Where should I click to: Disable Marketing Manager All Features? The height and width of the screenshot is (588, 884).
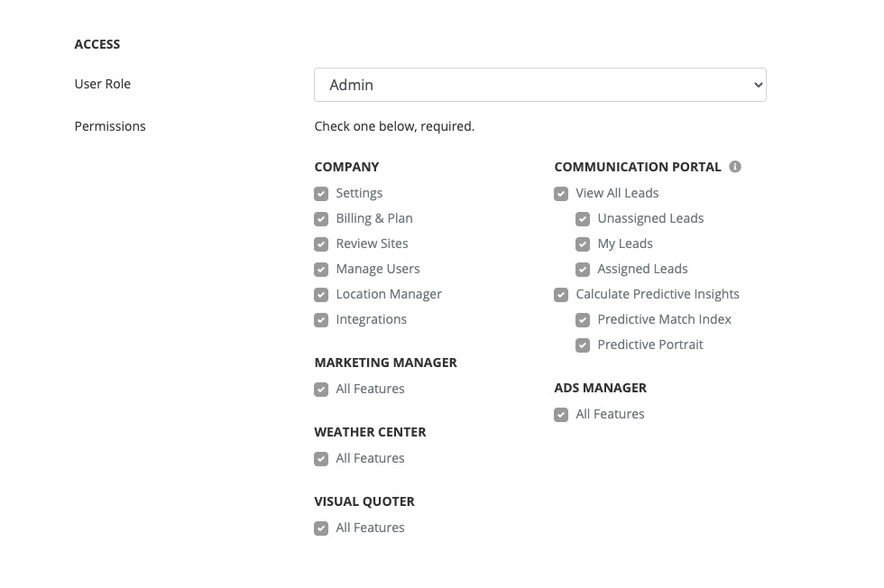click(x=321, y=390)
